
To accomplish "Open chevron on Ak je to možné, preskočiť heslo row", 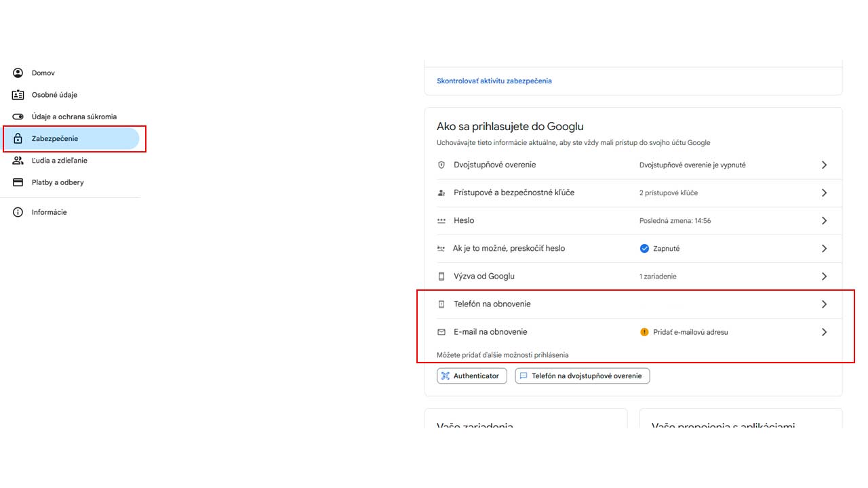I will (x=824, y=249).
